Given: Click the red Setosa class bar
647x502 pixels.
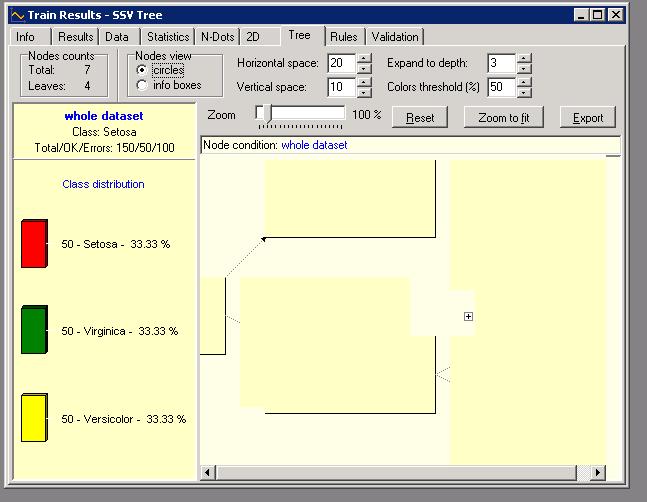Looking at the screenshot, I should (34, 243).
